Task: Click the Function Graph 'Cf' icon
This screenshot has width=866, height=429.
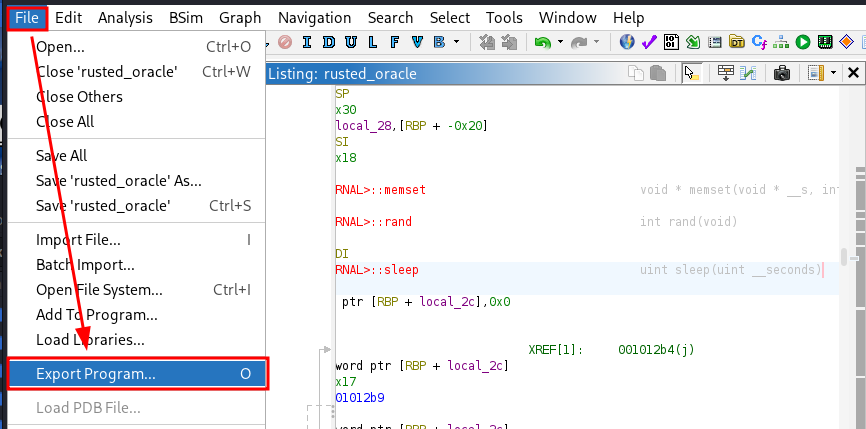Action: (x=759, y=42)
